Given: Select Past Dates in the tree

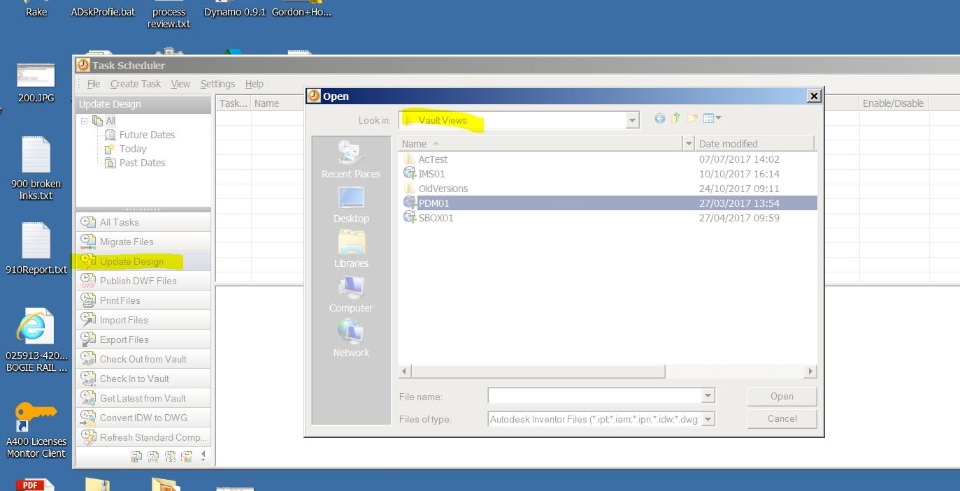Looking at the screenshot, I should [x=142, y=163].
